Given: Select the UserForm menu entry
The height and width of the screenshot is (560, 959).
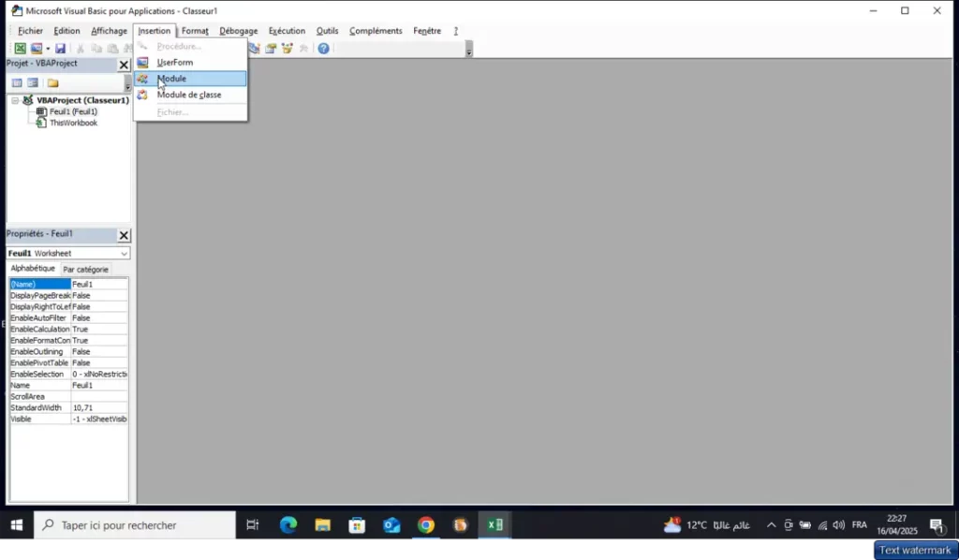Looking at the screenshot, I should click(x=173, y=62).
